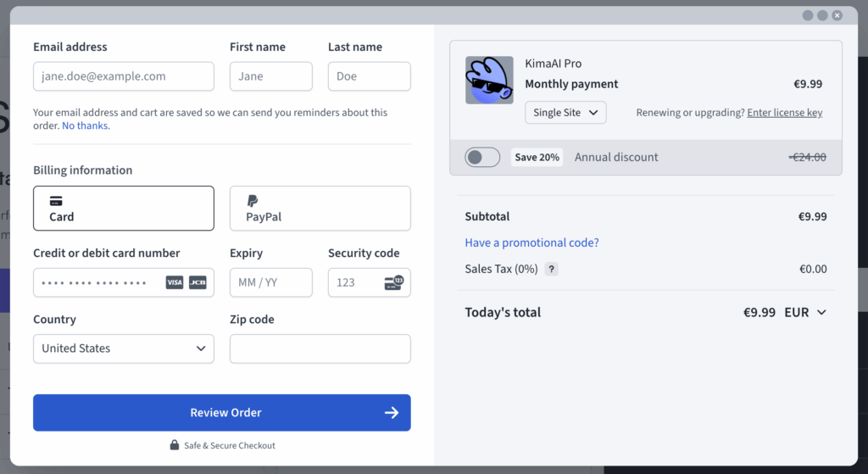Choose PayPal as the payment method

coord(320,209)
